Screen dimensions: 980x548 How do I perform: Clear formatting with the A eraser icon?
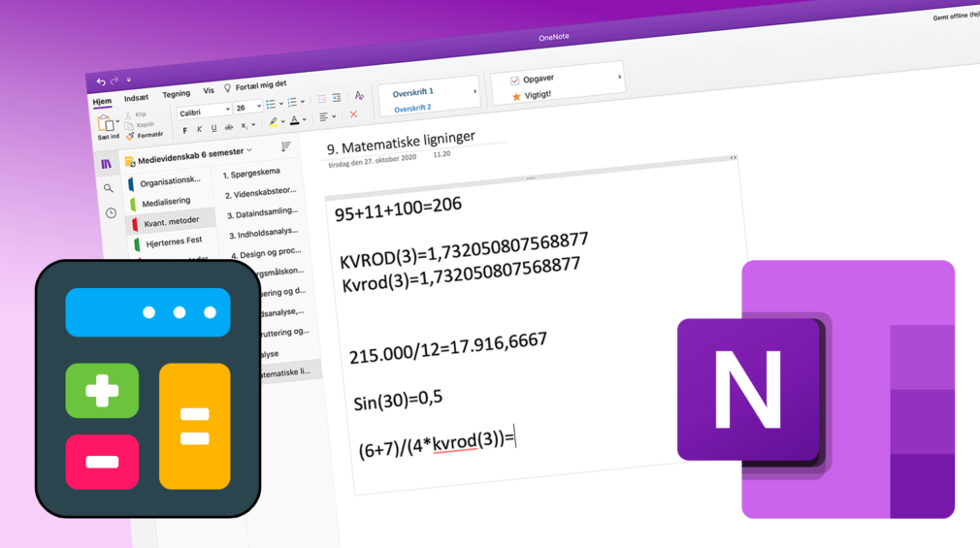359,96
